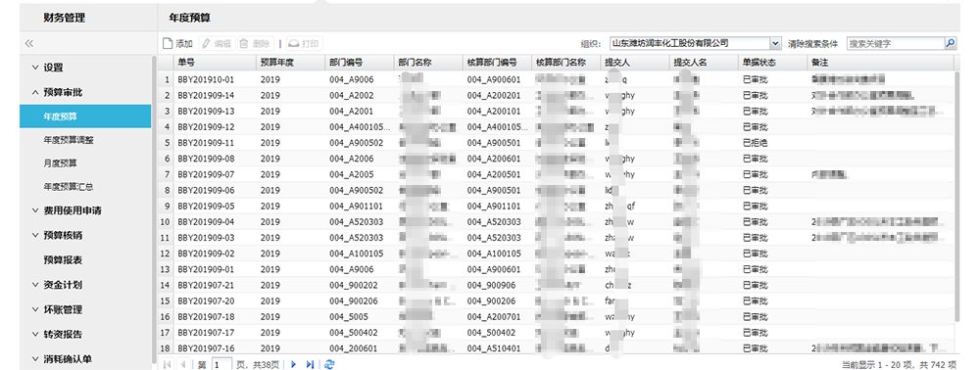Click the 搜索关键字 search field
Image resolution: width=980 pixels, height=370 pixels.
(896, 43)
